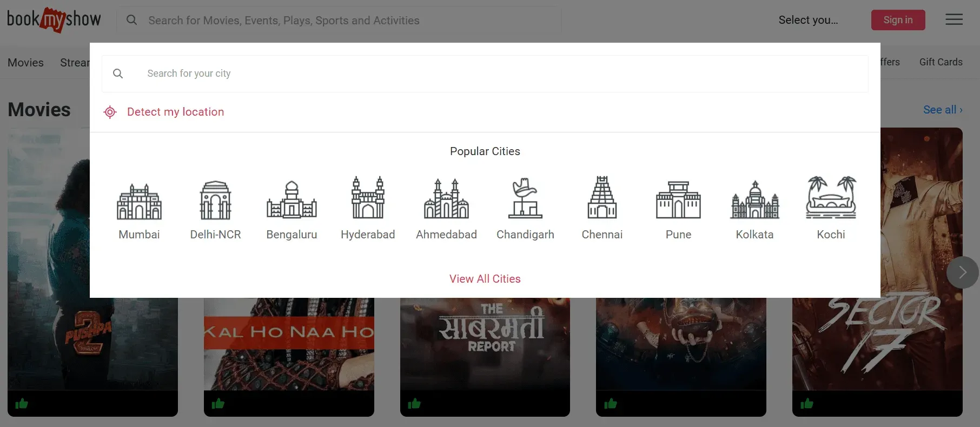Choose the Ahmedabad city icon
The image size is (980, 427).
point(446,199)
